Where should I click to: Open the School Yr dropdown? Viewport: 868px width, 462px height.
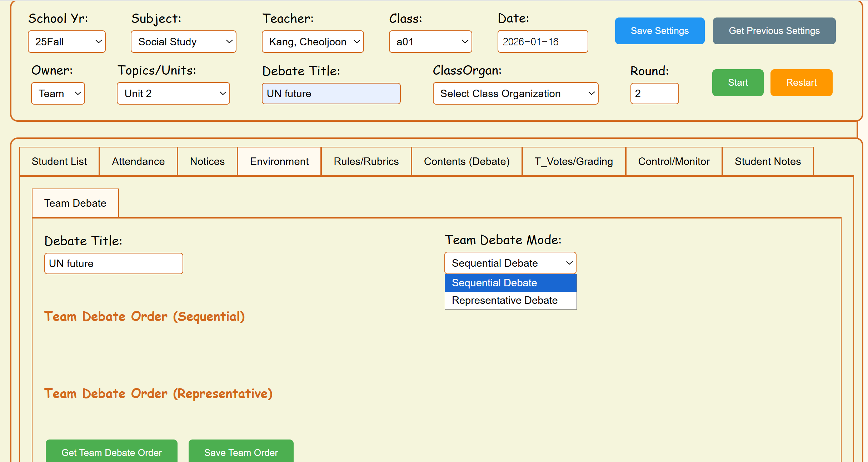coord(67,42)
